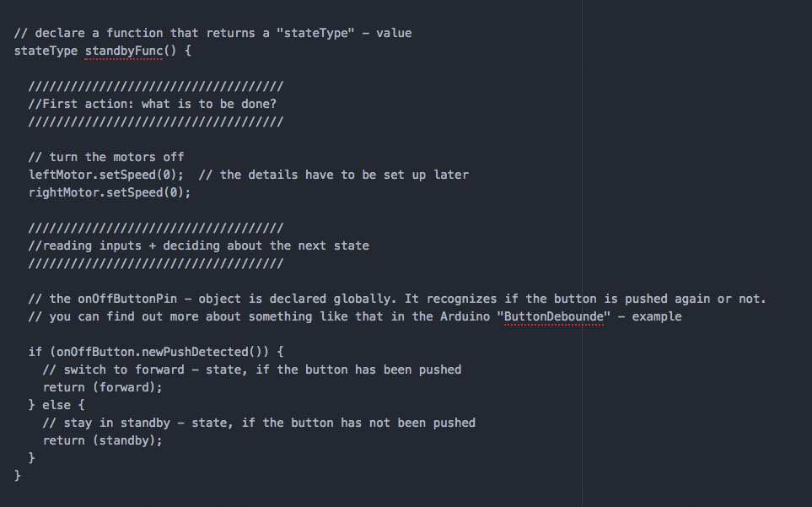Click the 'turn the motors off' comment
The height and width of the screenshot is (507, 812).
[x=106, y=157]
